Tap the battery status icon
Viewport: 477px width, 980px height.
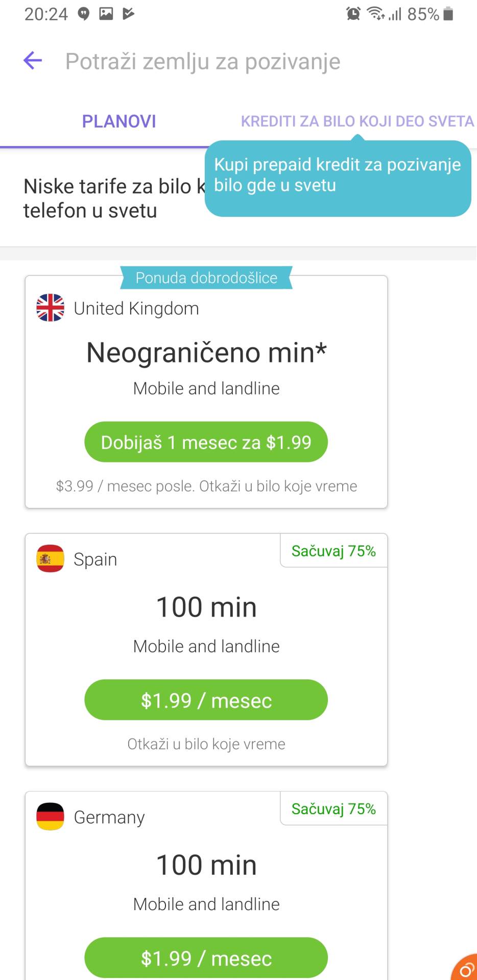pos(448,14)
